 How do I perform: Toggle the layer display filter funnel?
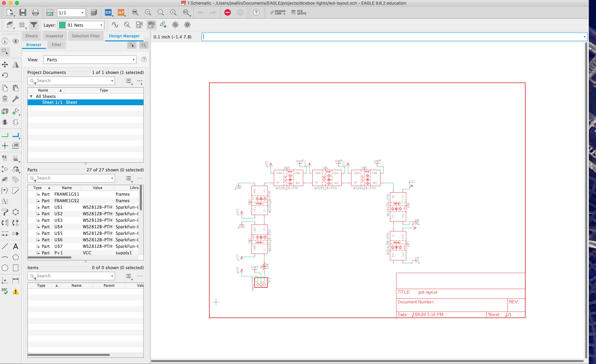coord(34,25)
